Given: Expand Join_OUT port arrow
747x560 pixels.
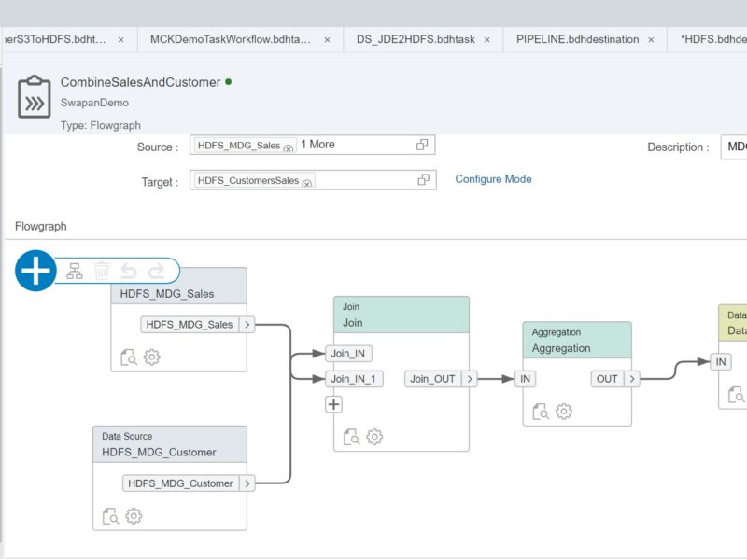Looking at the screenshot, I should click(x=470, y=379).
